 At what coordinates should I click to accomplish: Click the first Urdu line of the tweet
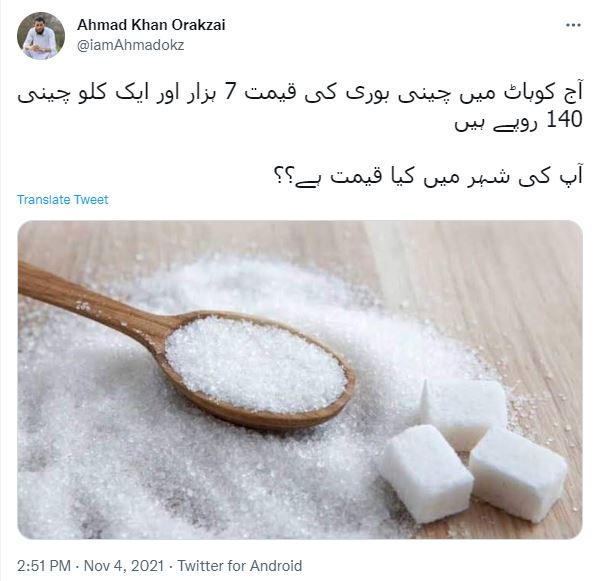point(300,94)
